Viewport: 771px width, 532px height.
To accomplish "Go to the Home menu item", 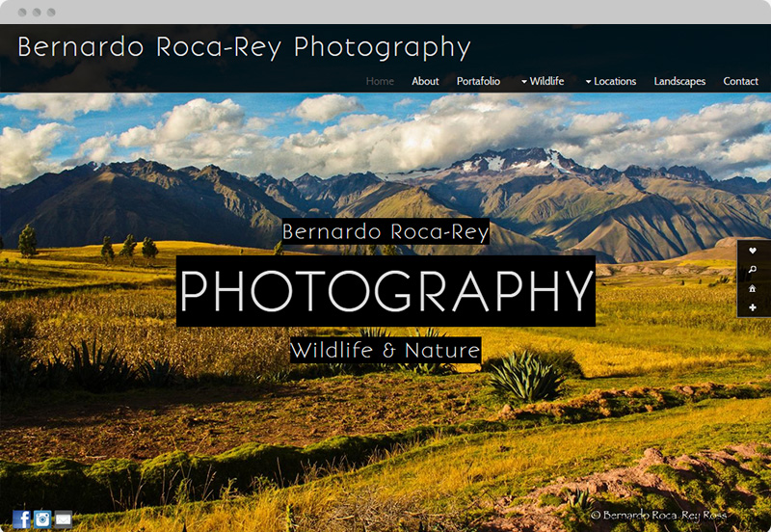I will coord(380,81).
